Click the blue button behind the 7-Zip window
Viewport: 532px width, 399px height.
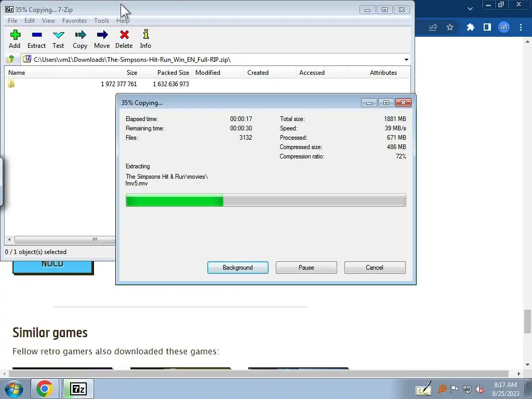(x=53, y=268)
